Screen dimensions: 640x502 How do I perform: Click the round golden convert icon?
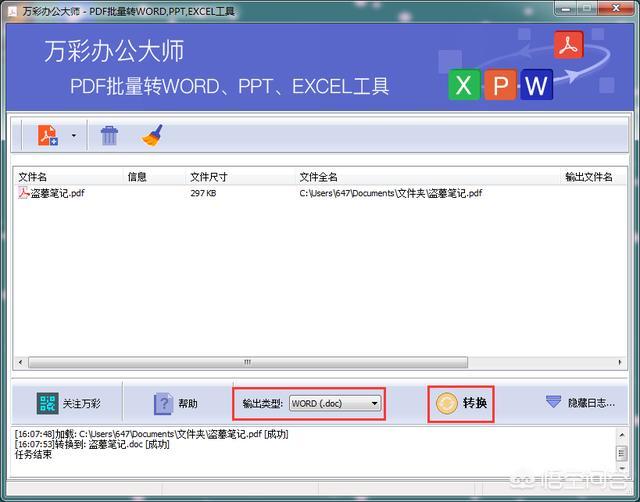pyautogui.click(x=446, y=403)
